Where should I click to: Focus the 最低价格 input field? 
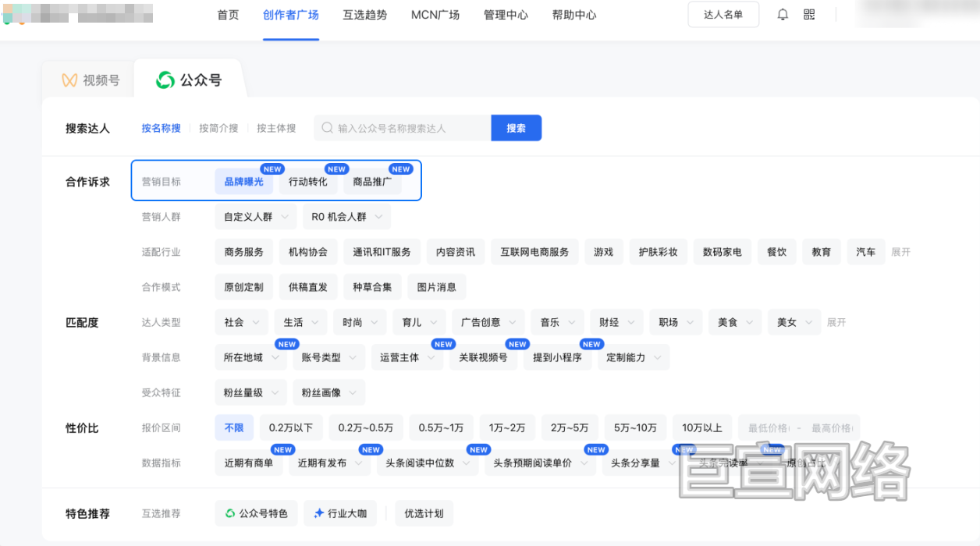[768, 427]
